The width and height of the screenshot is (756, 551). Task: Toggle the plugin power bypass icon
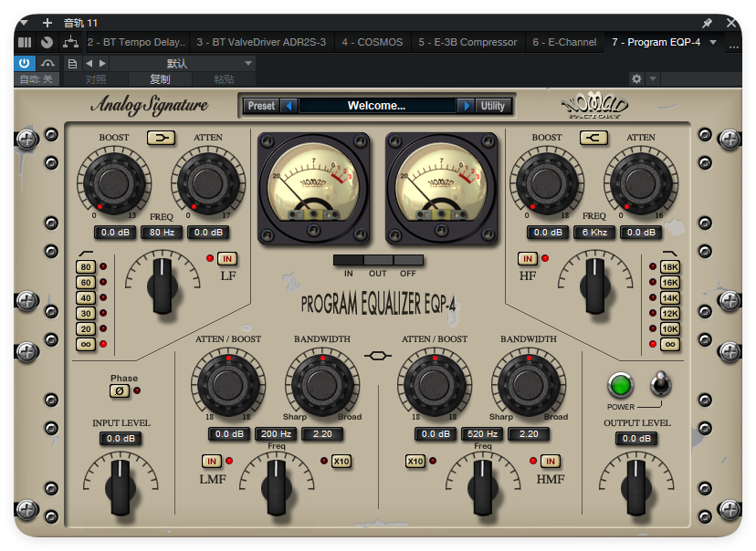[x=24, y=63]
